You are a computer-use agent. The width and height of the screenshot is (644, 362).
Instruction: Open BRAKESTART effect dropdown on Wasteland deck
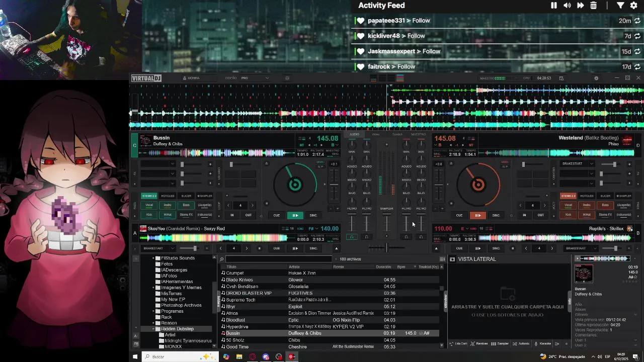pyautogui.click(x=577, y=164)
